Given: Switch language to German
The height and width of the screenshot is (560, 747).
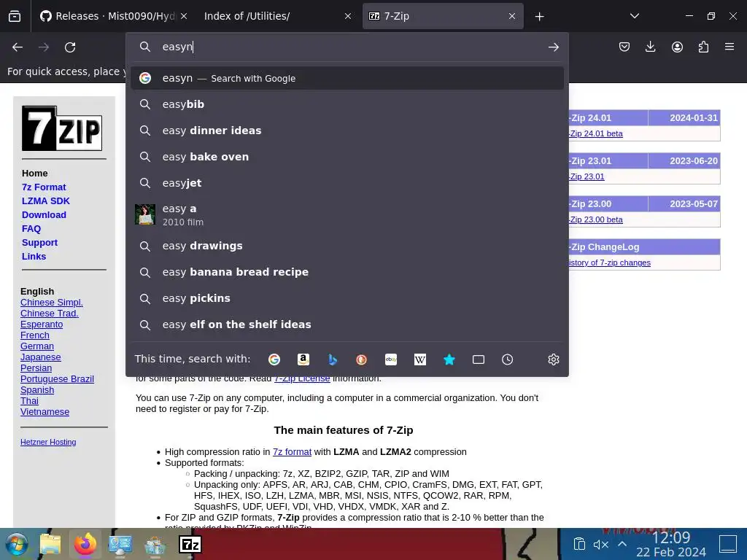Looking at the screenshot, I should coord(37,346).
